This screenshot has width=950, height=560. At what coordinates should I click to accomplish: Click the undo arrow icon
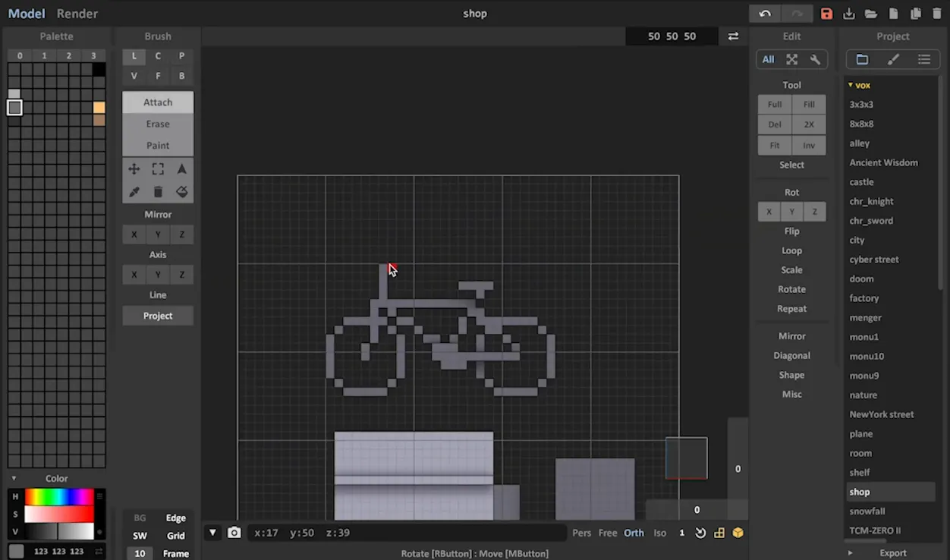765,14
